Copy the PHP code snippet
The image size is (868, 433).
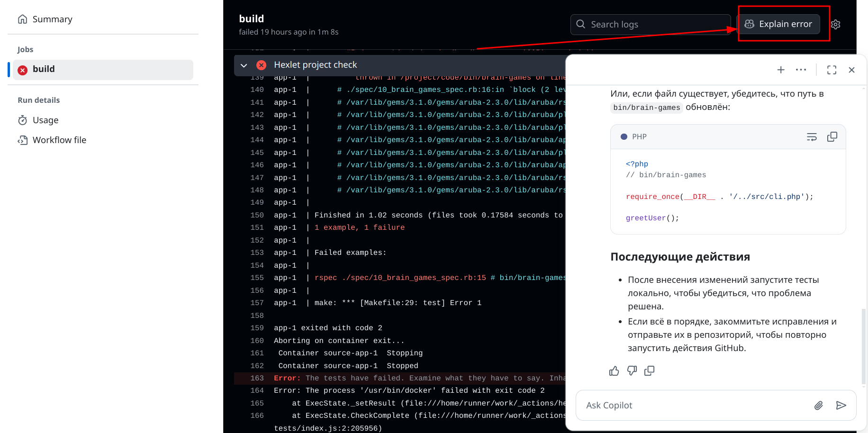pyautogui.click(x=832, y=136)
